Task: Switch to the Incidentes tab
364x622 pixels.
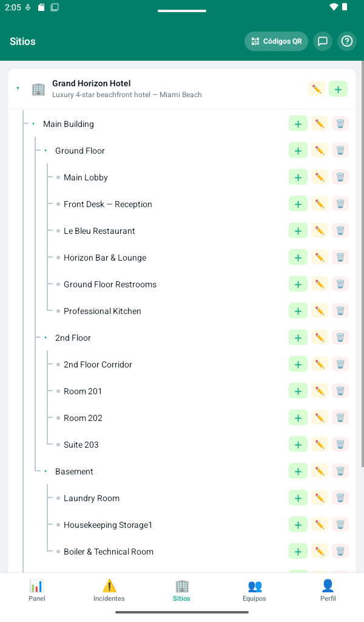Action: coord(109,590)
